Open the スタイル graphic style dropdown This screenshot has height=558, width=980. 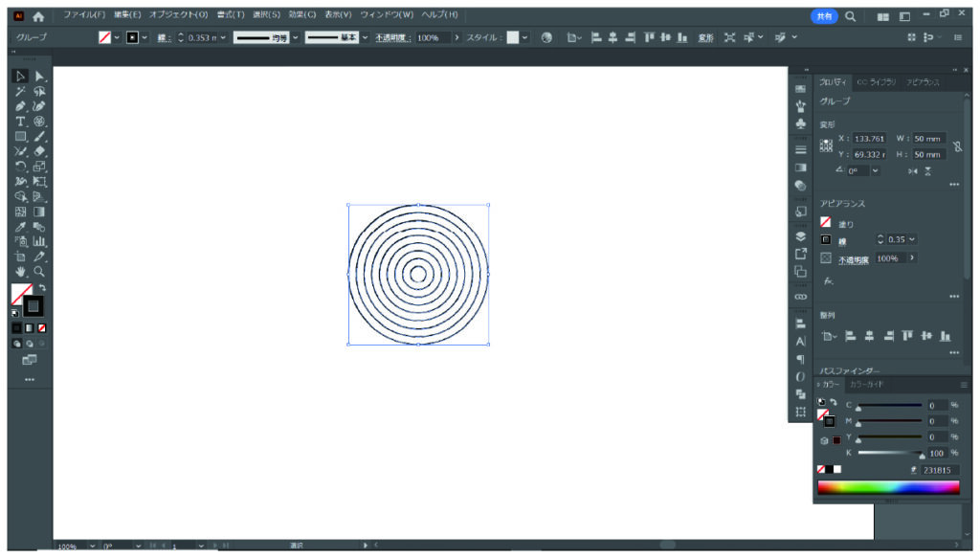[x=525, y=38]
